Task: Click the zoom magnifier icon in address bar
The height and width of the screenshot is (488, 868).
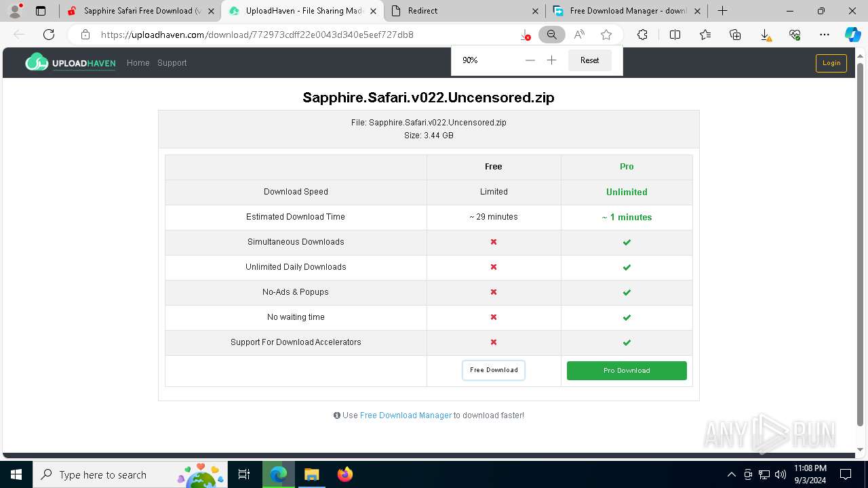Action: [552, 35]
